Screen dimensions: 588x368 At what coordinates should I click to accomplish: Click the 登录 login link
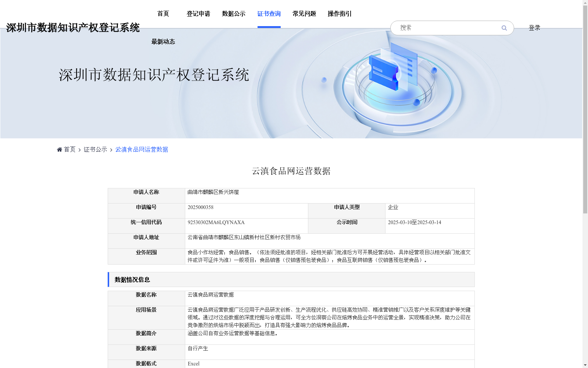pos(534,28)
